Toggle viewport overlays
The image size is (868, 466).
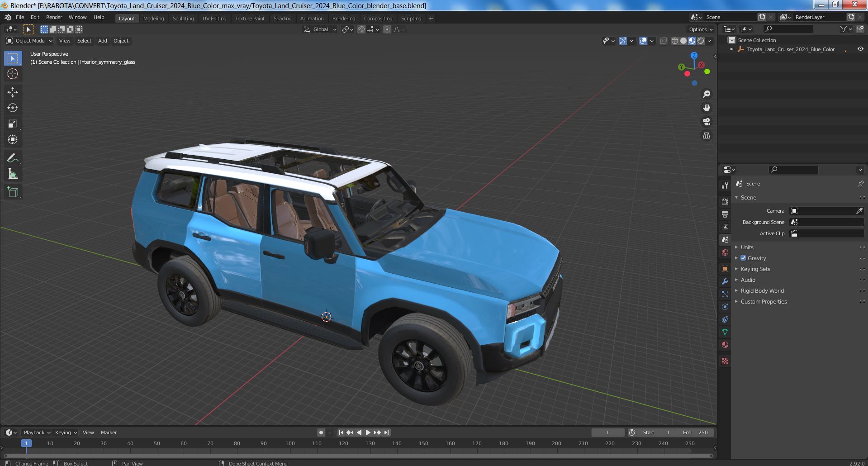(x=643, y=41)
